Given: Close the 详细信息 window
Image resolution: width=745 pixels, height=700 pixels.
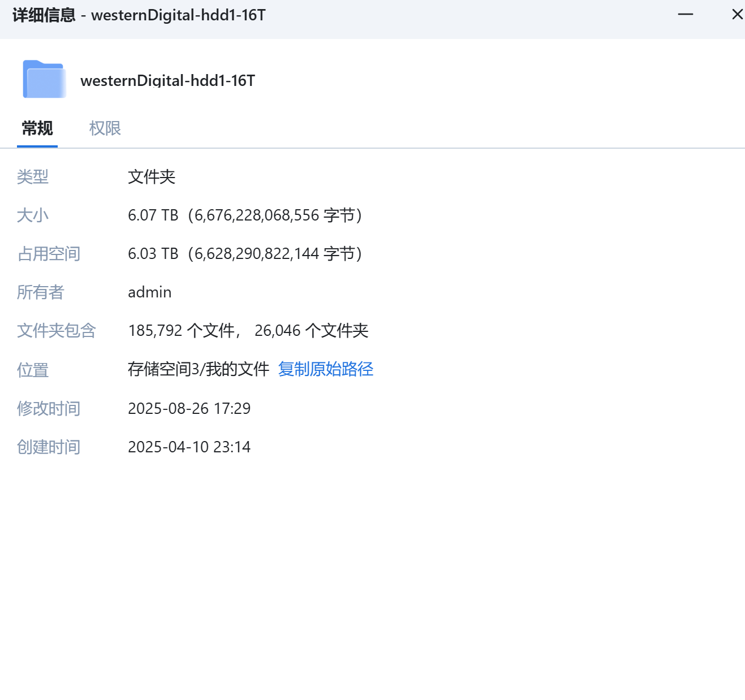Looking at the screenshot, I should pyautogui.click(x=737, y=14).
